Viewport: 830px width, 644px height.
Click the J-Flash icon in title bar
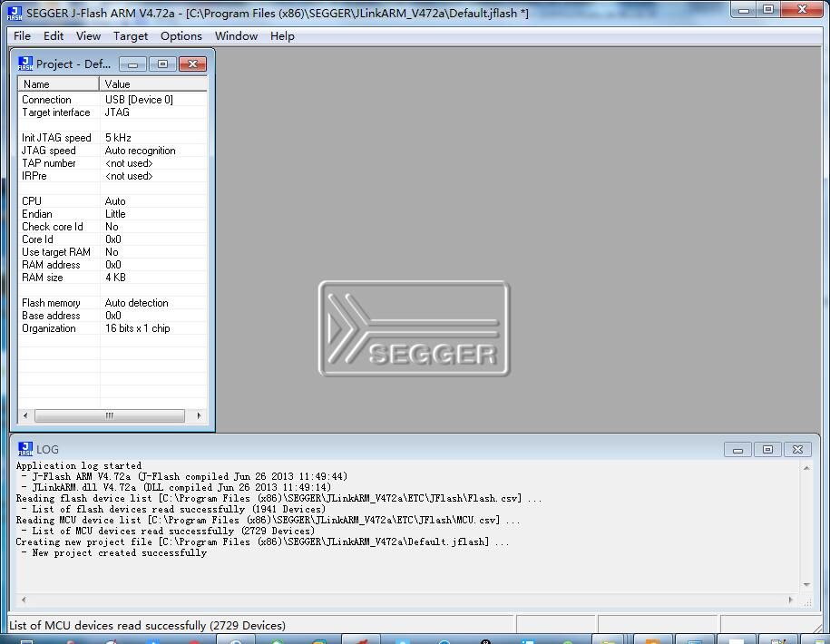point(15,13)
